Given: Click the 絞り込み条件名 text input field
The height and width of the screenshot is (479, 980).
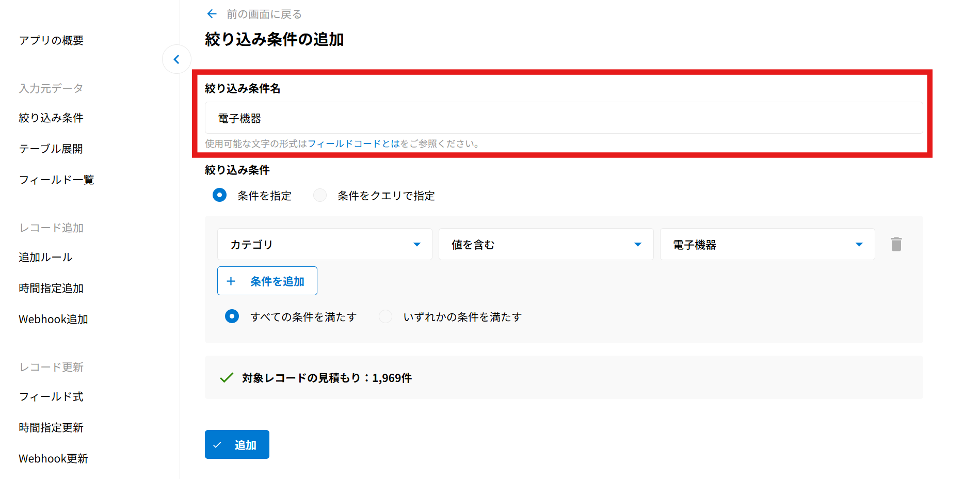Looking at the screenshot, I should pyautogui.click(x=564, y=118).
